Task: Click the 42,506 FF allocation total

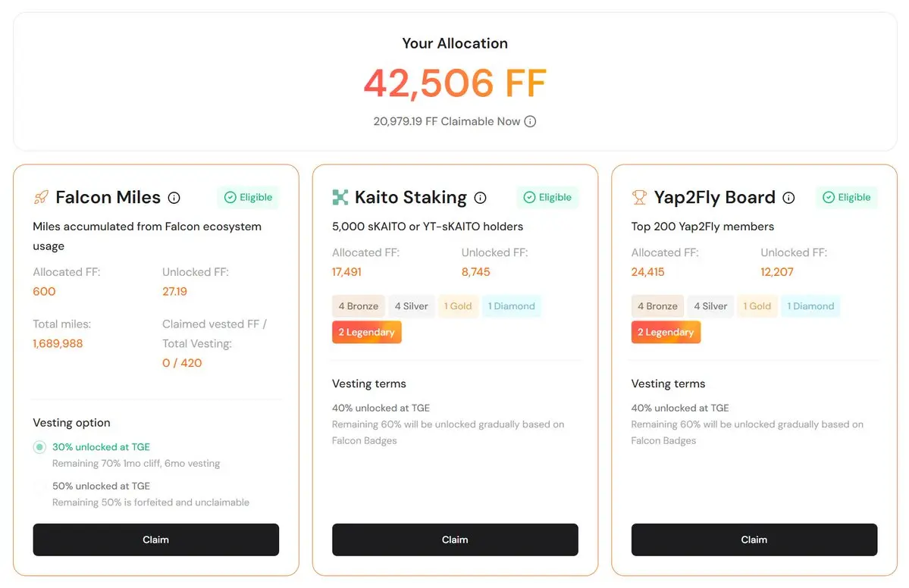Action: click(455, 83)
